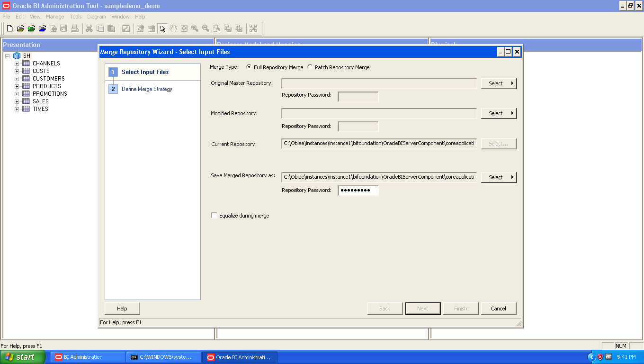Viewport: 644px width, 364px height.
Task: Click the New repository toolbar icon
Action: pos(9,28)
